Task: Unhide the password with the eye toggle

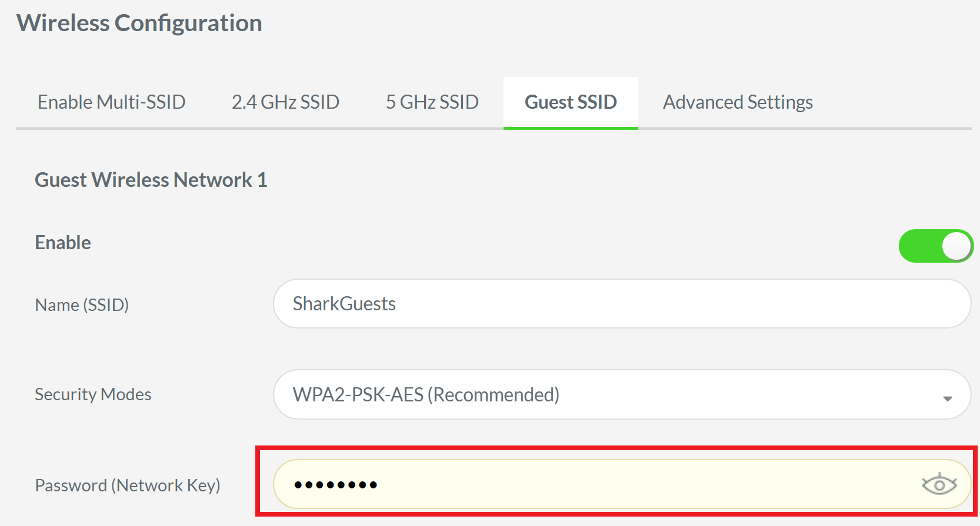Action: point(939,484)
